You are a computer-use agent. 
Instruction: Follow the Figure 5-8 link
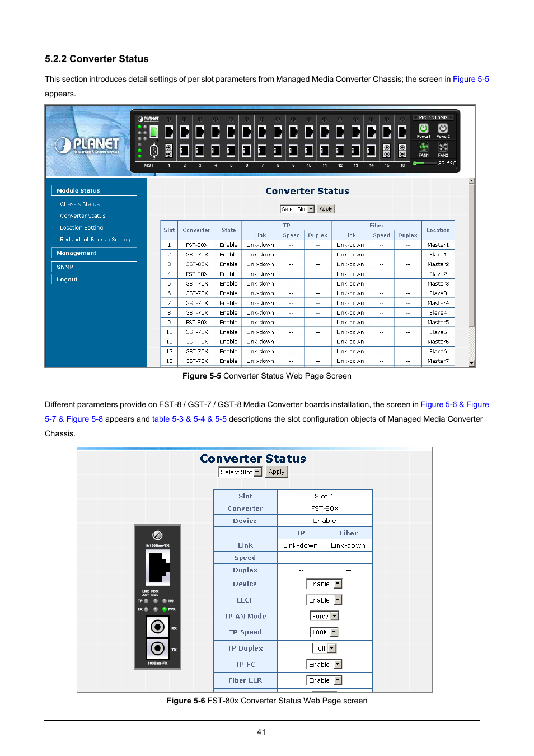click(x=85, y=419)
